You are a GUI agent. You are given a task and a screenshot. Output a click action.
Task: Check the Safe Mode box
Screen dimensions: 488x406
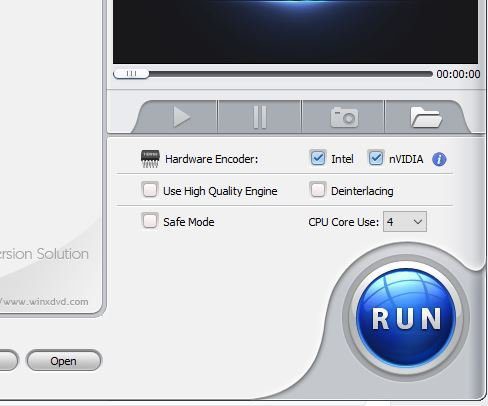tap(150, 221)
